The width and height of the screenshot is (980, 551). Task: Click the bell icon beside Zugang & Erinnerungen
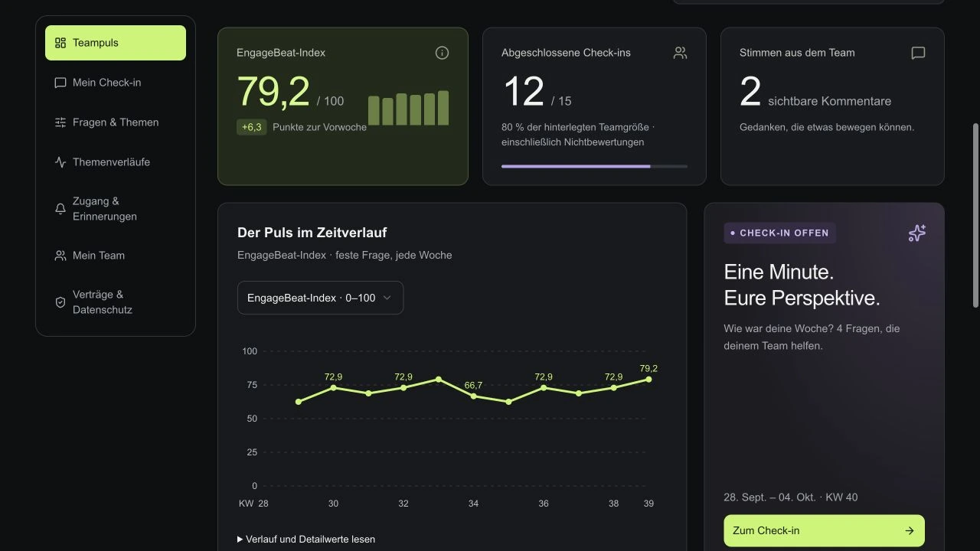pos(60,209)
